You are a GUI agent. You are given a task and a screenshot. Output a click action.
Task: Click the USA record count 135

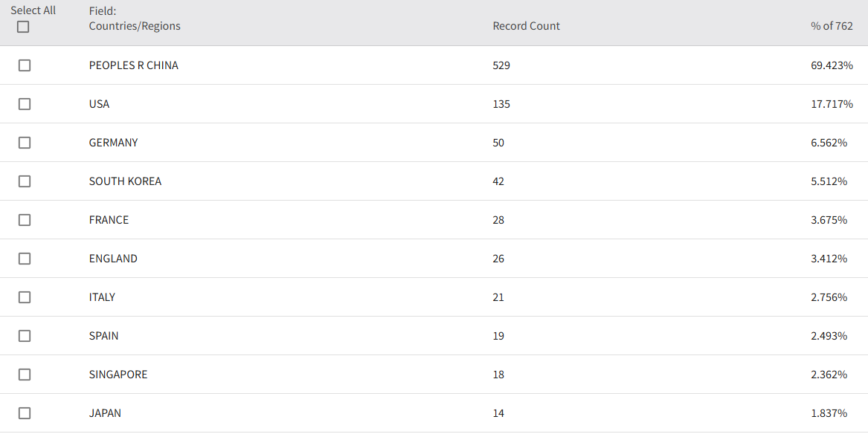click(x=501, y=104)
